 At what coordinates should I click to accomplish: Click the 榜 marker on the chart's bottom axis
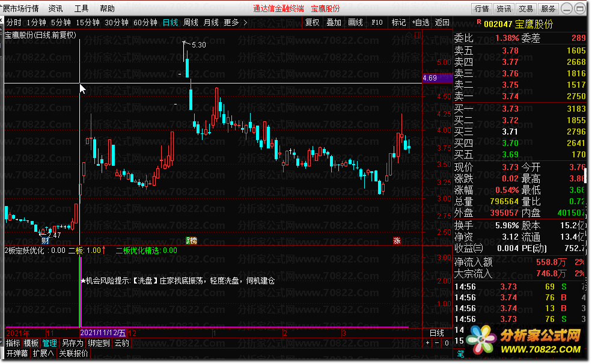tap(193, 241)
